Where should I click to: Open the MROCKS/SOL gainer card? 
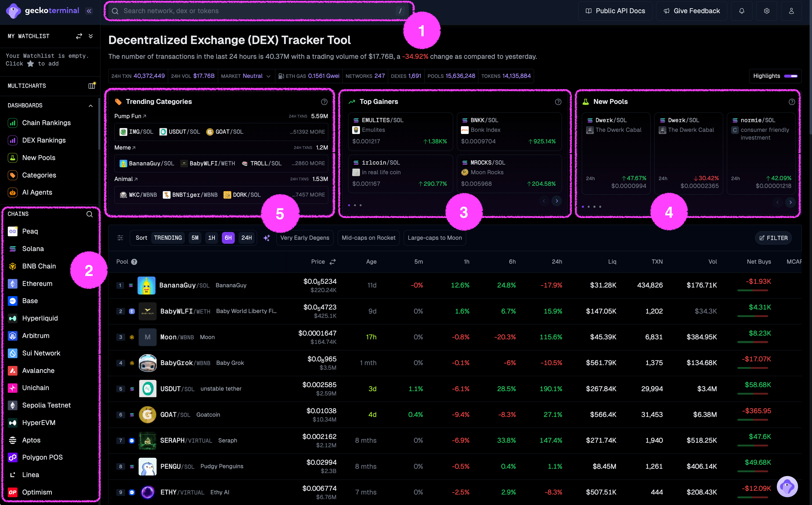509,174
